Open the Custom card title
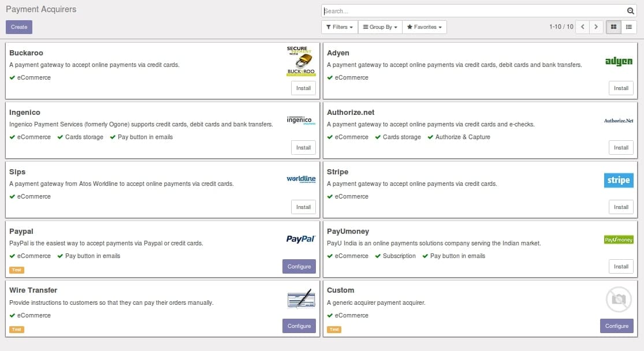 point(340,290)
